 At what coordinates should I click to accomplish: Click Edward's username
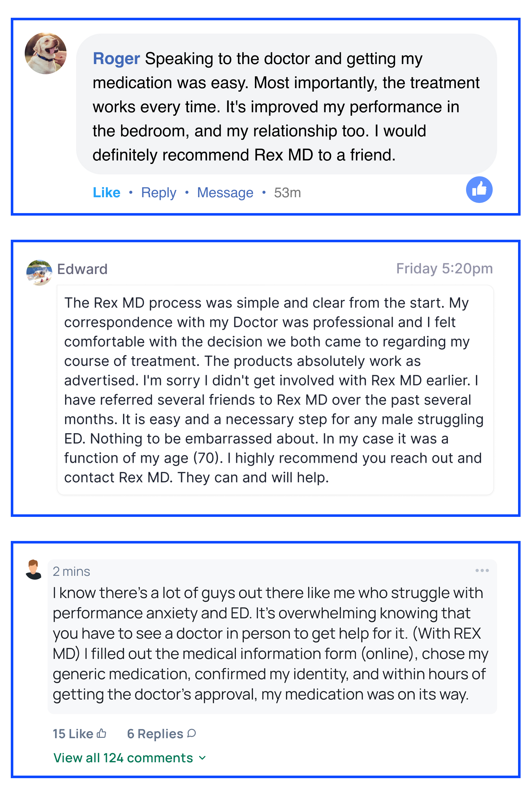pos(82,269)
